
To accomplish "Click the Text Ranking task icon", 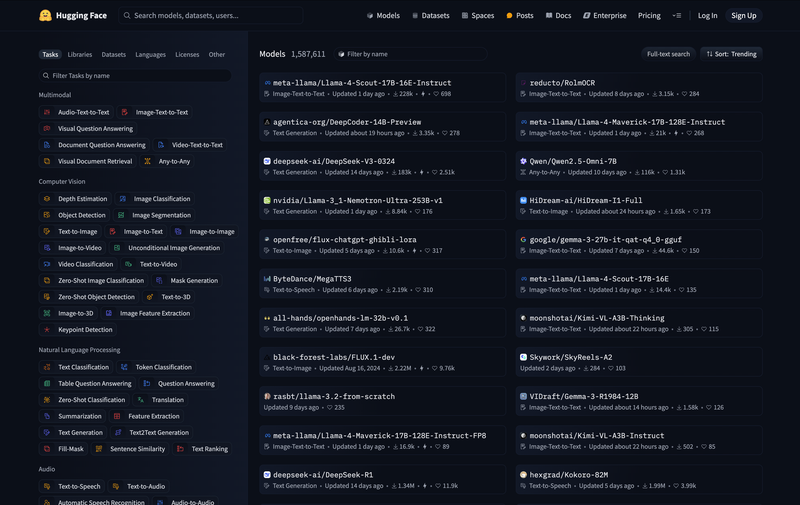I will click(180, 449).
